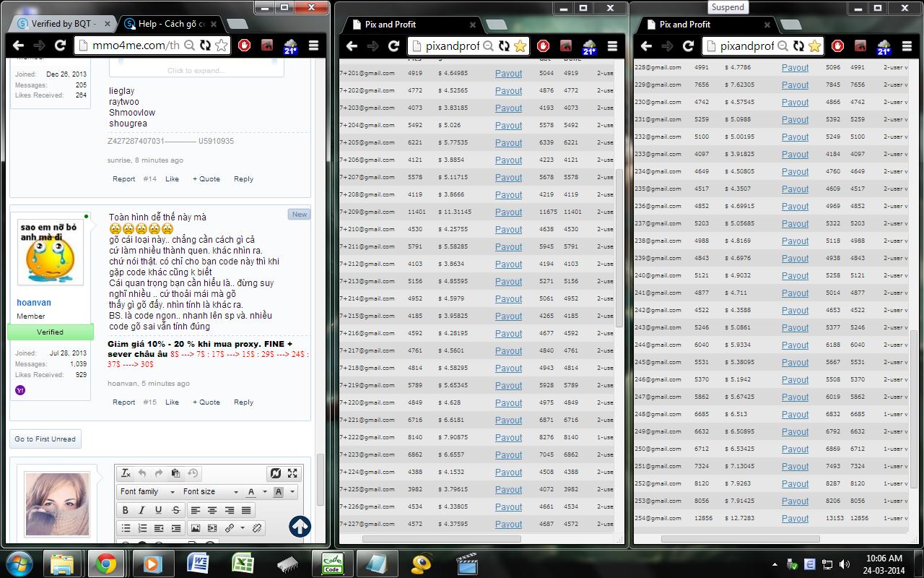Click auto-refresh icon in mmo4me address bar
The width and height of the screenshot is (924, 578).
(x=205, y=46)
